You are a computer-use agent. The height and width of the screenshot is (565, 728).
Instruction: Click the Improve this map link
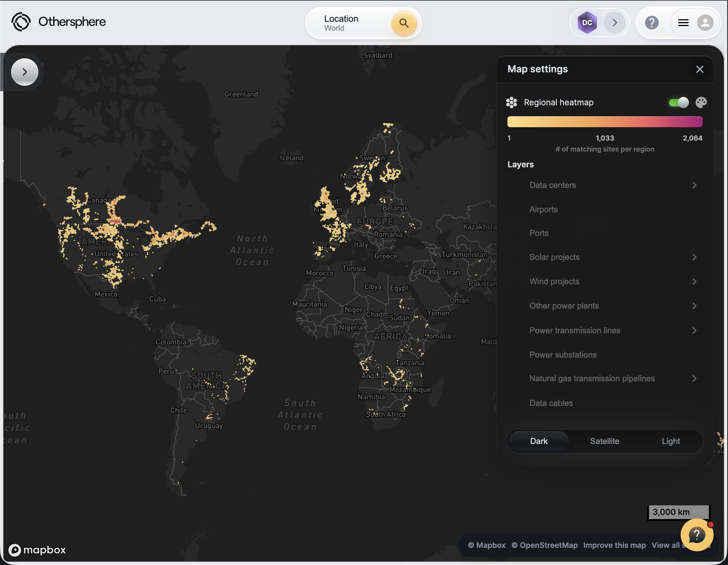[x=614, y=545]
